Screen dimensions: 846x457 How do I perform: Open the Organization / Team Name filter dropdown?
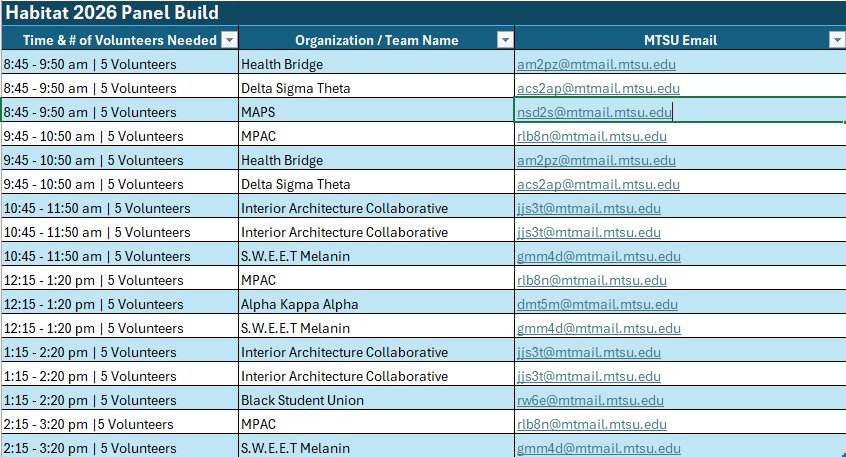point(505,40)
